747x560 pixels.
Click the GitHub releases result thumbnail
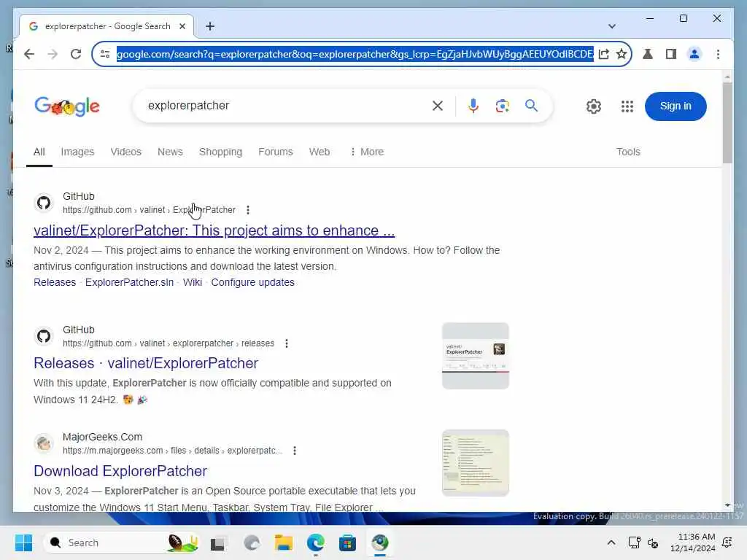(476, 356)
